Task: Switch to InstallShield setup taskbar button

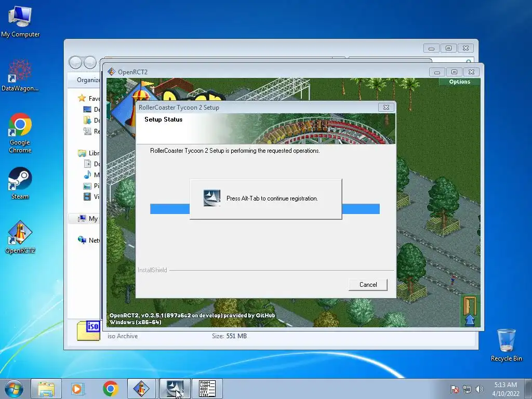Action: [175, 389]
